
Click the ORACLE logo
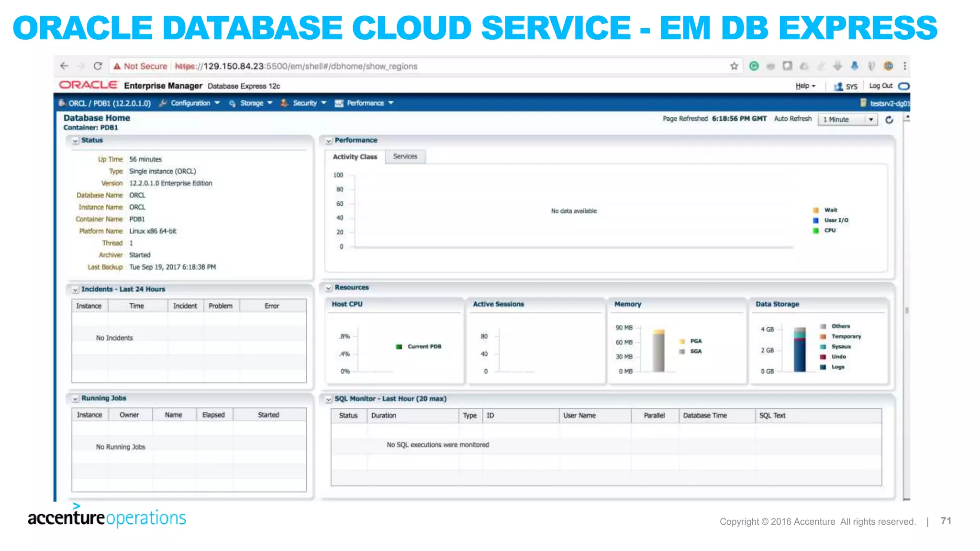[x=88, y=85]
